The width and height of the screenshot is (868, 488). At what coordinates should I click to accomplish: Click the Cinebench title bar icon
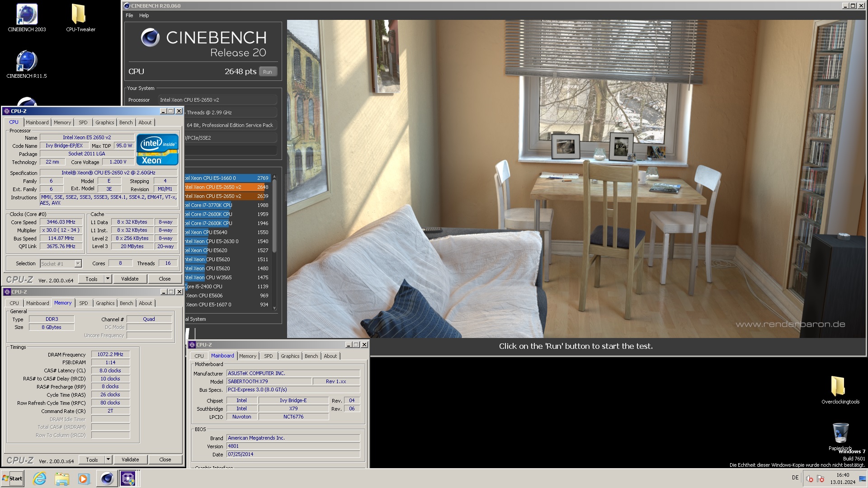(x=127, y=6)
